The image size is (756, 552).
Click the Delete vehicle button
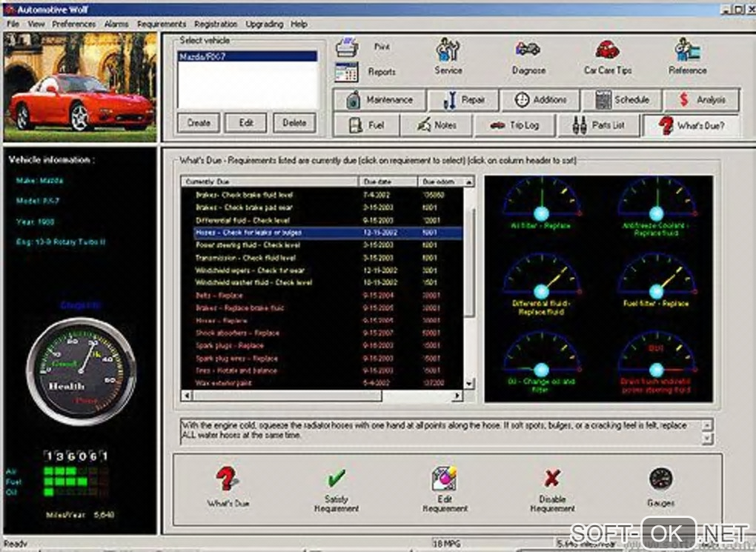[294, 123]
